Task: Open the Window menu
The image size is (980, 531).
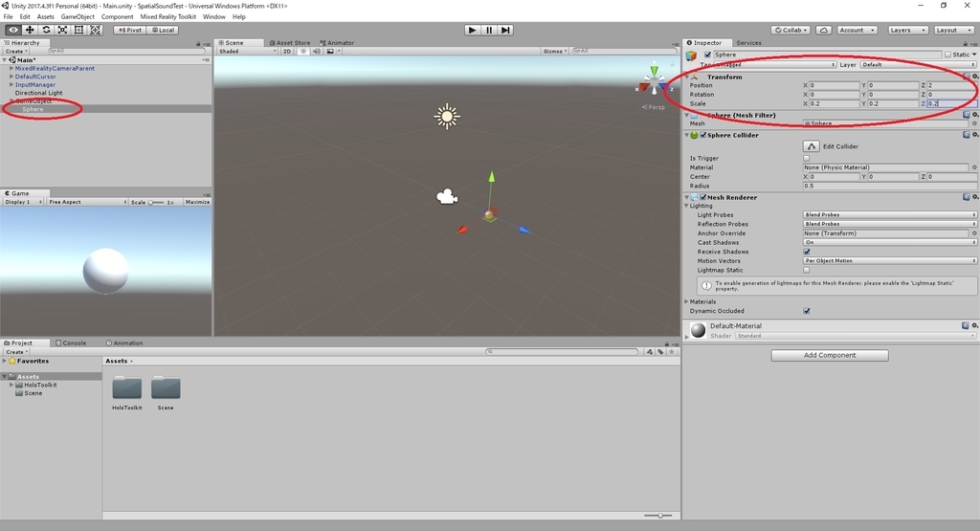Action: coord(213,17)
